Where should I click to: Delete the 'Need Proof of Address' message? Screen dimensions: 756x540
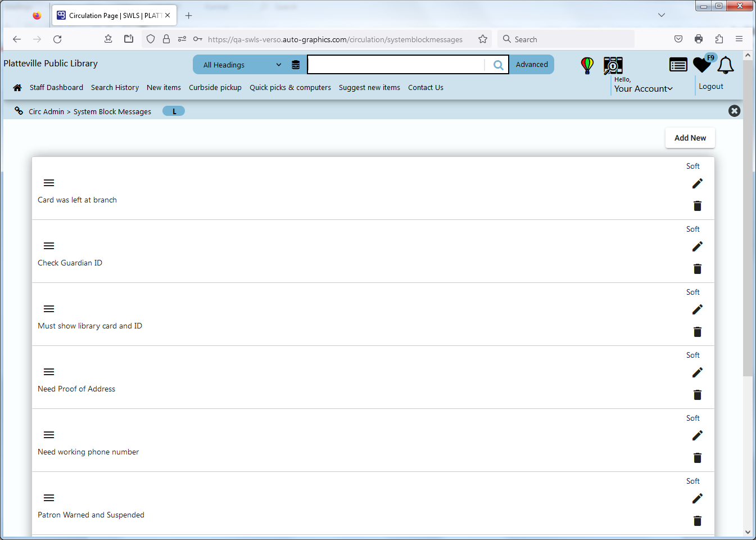click(698, 395)
